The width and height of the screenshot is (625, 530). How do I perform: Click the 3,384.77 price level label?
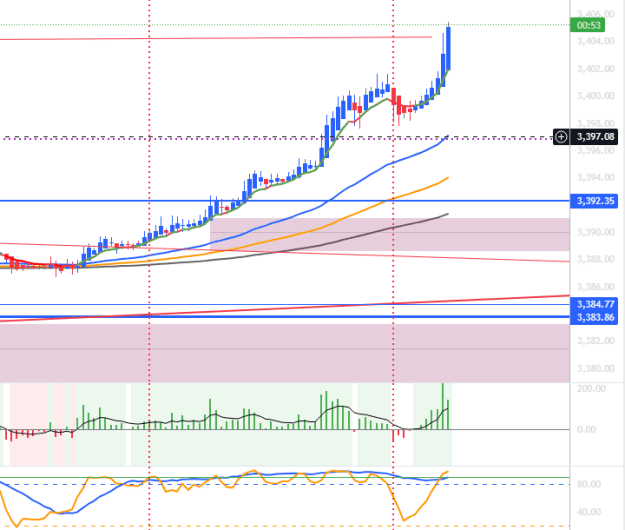click(x=595, y=304)
